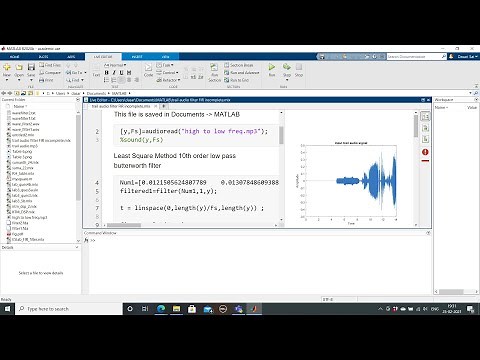Apply underline text formatting
The width and height of the screenshot is (480, 360).
pos(121,72)
